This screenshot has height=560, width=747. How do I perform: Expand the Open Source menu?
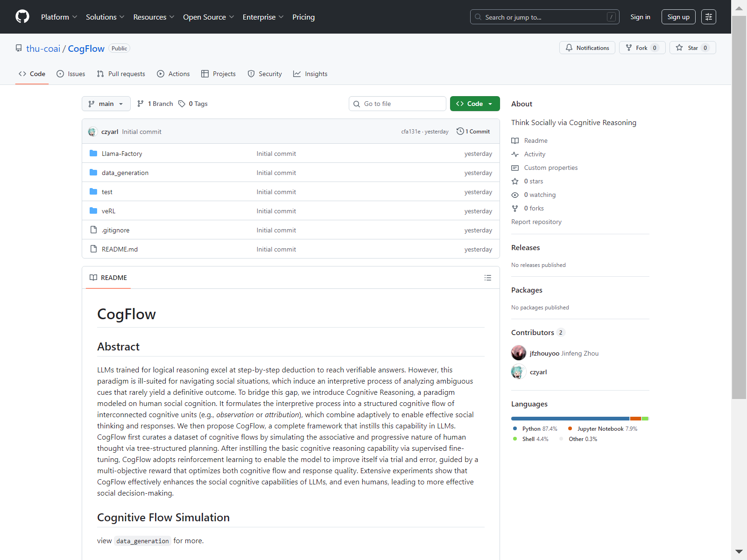(x=208, y=17)
